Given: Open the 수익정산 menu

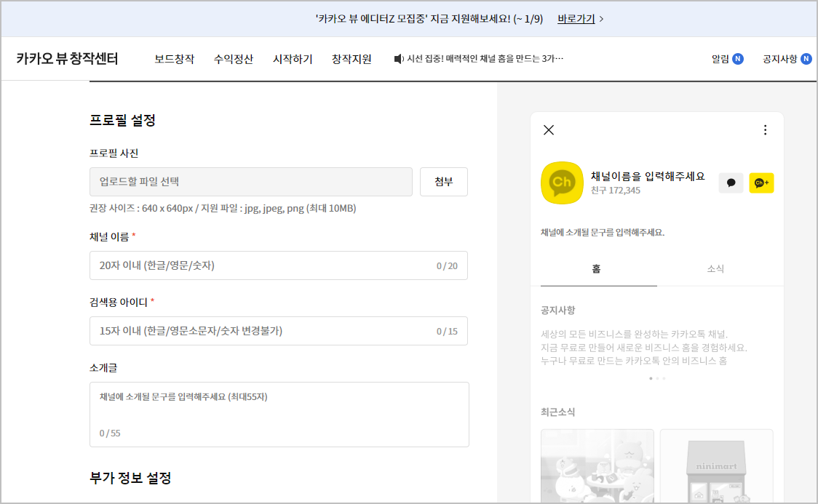Looking at the screenshot, I should point(233,59).
